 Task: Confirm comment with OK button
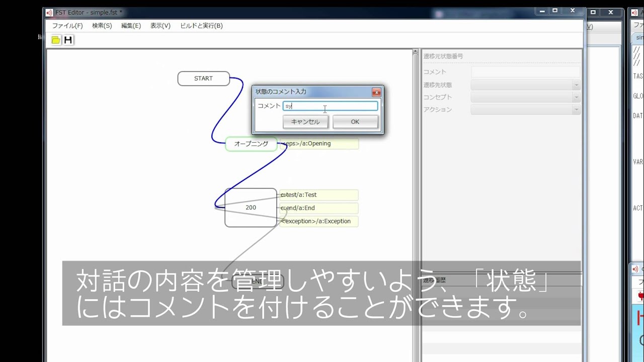point(355,122)
